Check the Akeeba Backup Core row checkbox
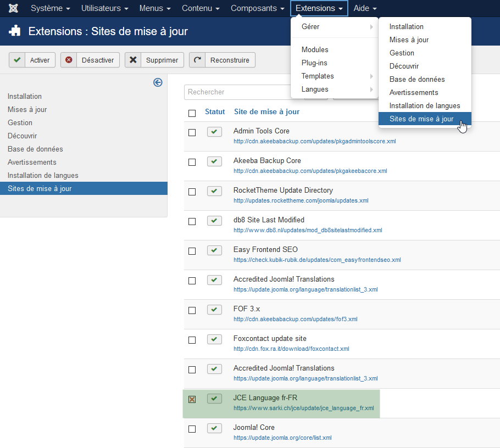Image resolution: width=500 pixels, height=448 pixels. pos(192,162)
